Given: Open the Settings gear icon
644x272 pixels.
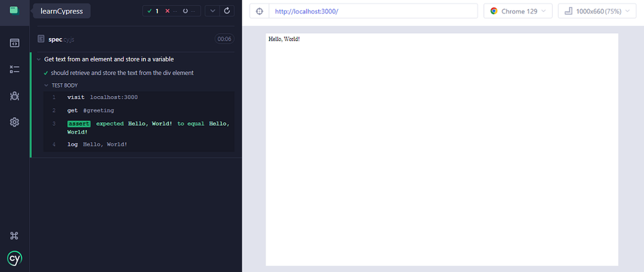Looking at the screenshot, I should (14, 122).
